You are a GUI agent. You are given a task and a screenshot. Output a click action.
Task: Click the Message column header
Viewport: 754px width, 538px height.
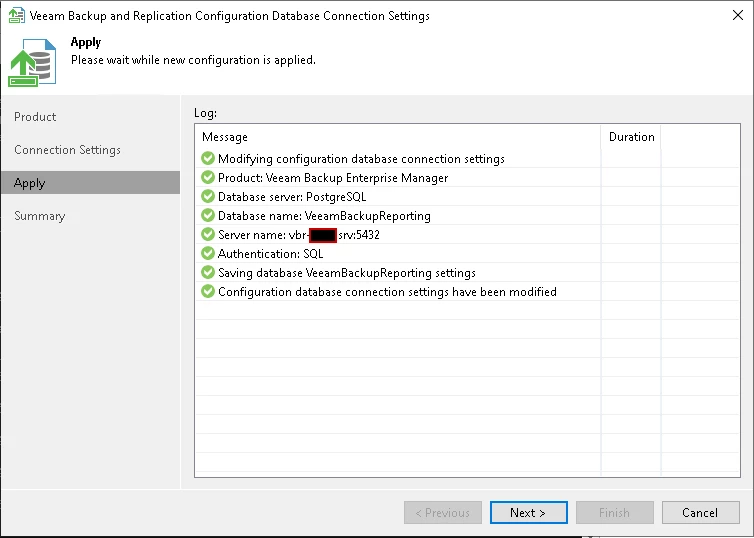(x=225, y=137)
